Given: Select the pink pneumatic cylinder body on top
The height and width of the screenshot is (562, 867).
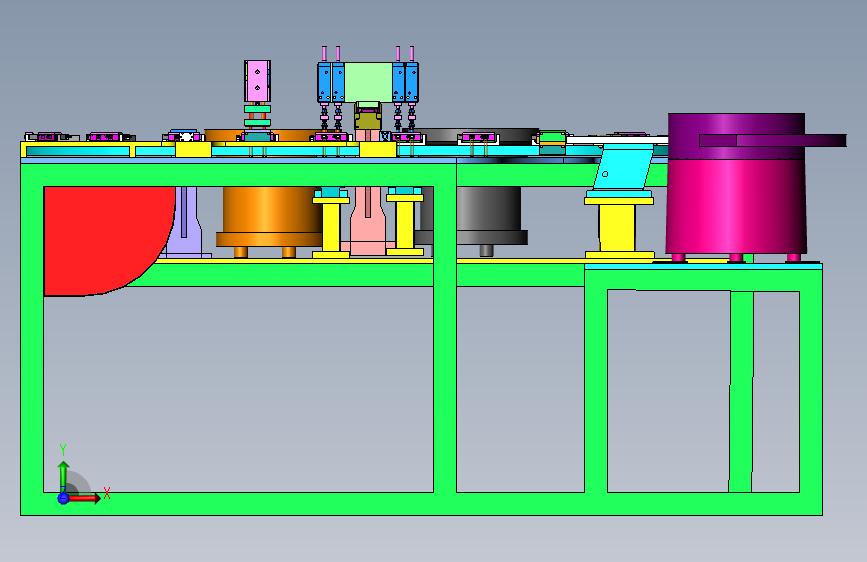Looking at the screenshot, I should [257, 81].
